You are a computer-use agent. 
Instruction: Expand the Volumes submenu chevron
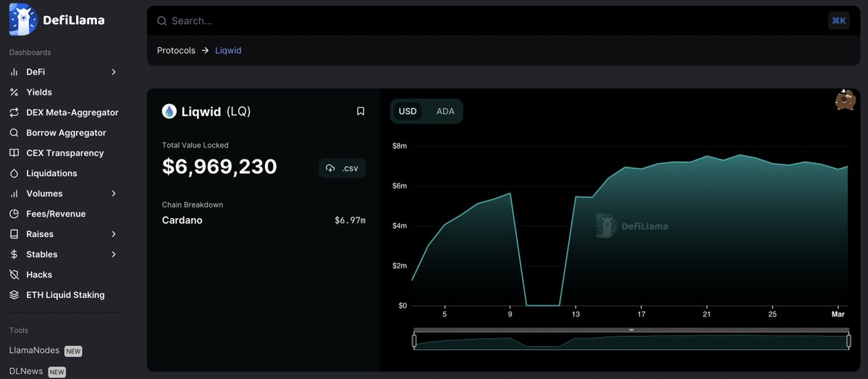point(114,193)
